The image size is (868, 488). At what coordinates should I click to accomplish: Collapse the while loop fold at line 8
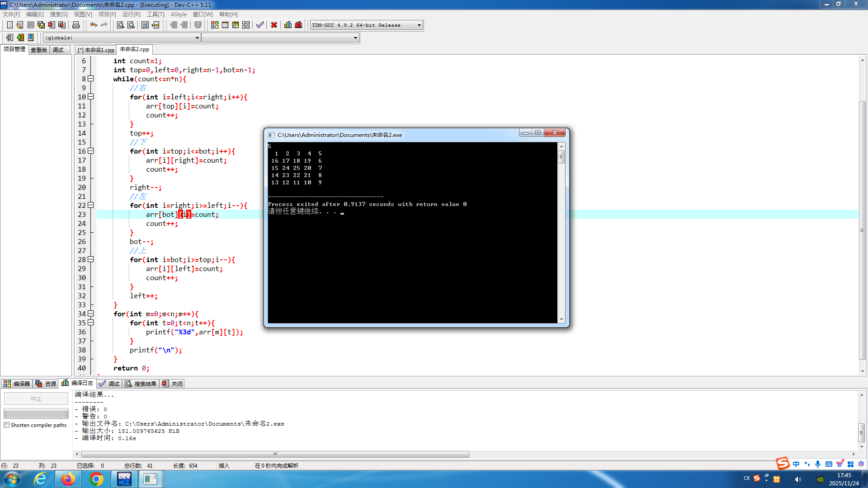pos(91,79)
